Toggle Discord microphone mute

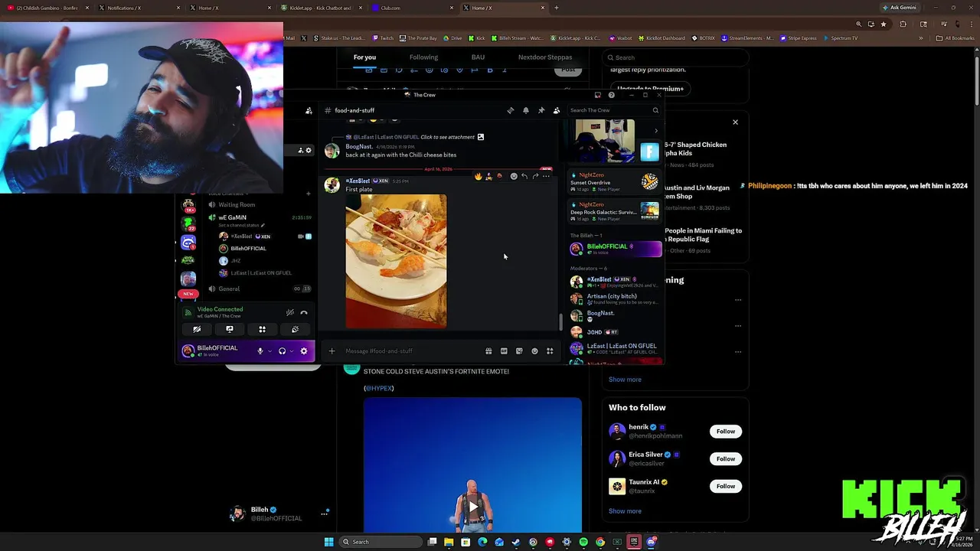pyautogui.click(x=260, y=351)
